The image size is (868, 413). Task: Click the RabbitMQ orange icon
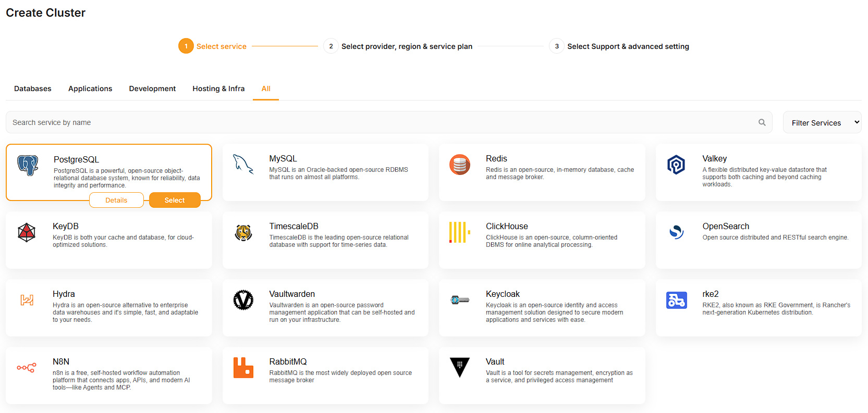click(243, 368)
